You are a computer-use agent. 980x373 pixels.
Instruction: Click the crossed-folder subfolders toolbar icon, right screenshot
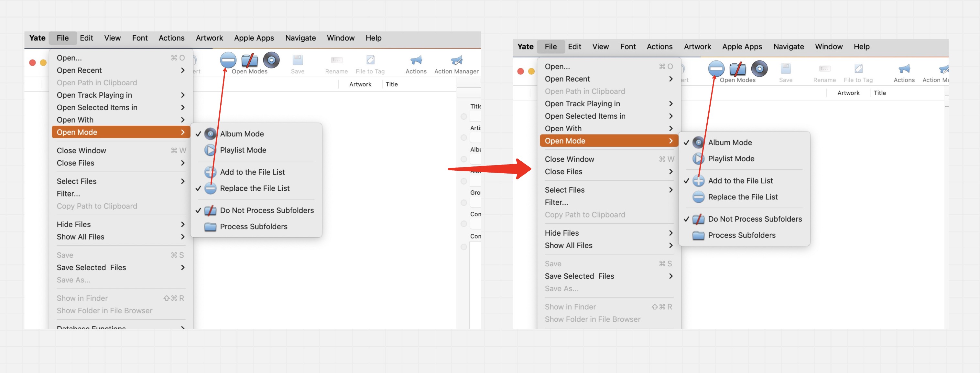(737, 69)
